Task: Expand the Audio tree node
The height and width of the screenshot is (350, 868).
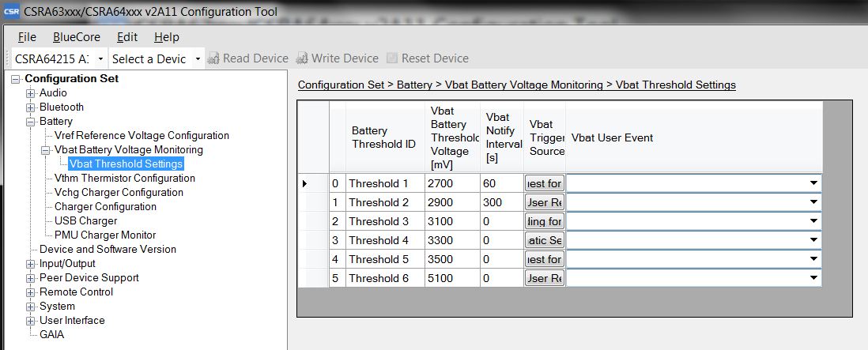Action: [31, 93]
